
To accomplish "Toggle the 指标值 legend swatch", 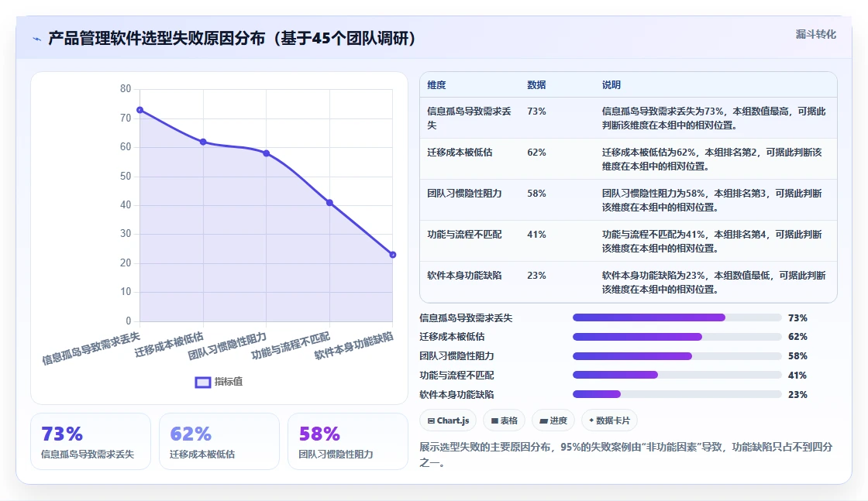I will [202, 382].
